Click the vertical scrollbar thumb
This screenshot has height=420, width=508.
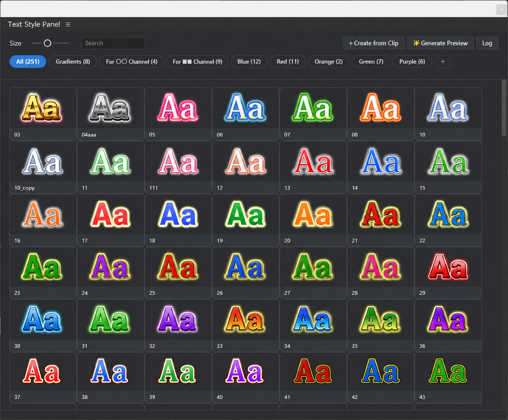click(504, 108)
